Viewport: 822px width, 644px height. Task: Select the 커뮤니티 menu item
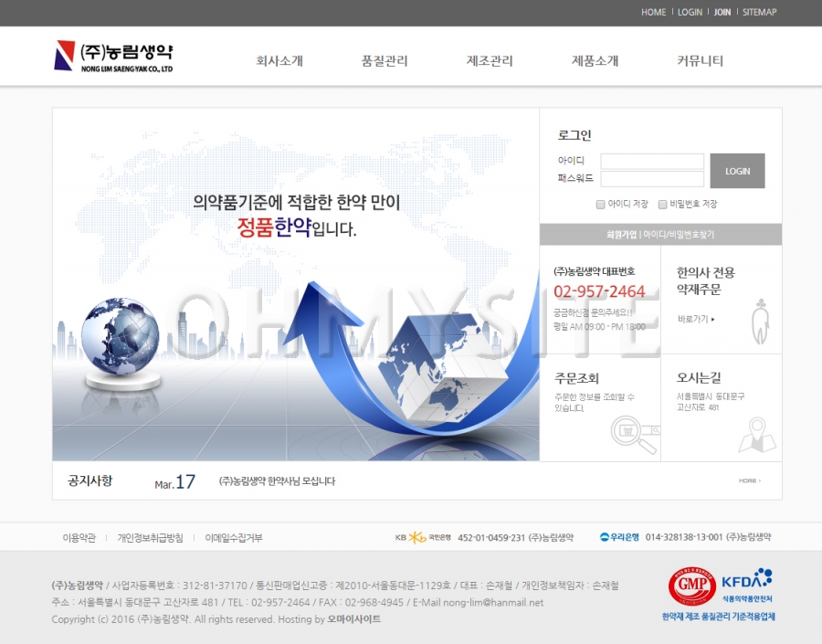tap(700, 61)
